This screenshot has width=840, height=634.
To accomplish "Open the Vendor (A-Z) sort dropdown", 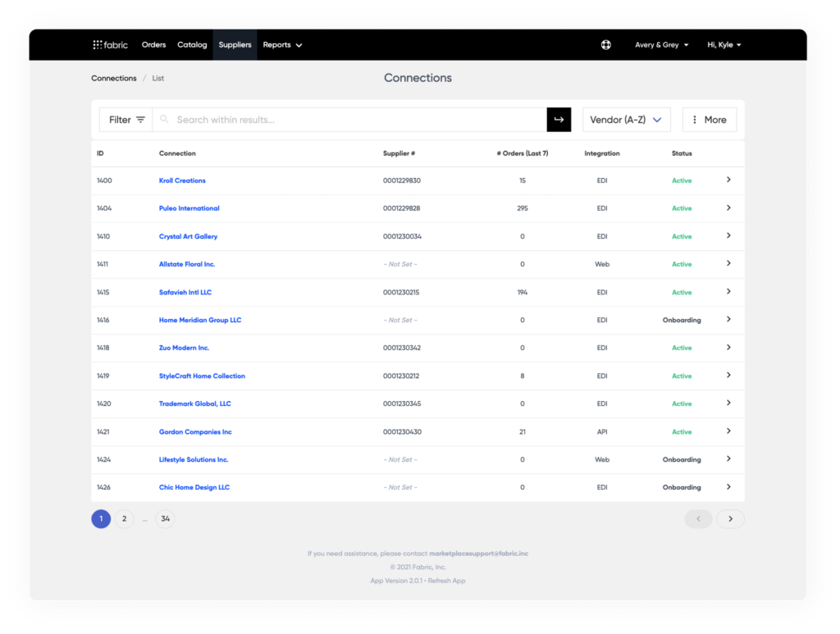I will tap(626, 119).
